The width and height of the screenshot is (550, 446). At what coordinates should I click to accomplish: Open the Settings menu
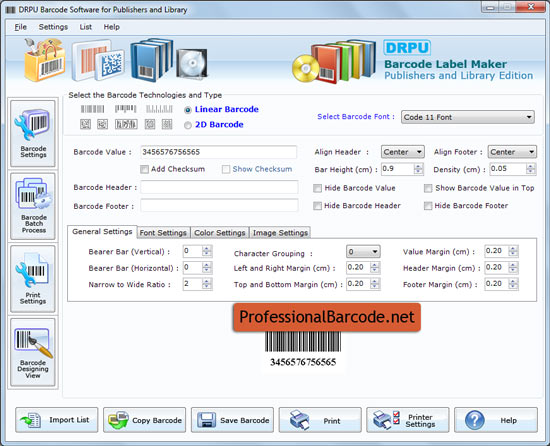click(53, 27)
